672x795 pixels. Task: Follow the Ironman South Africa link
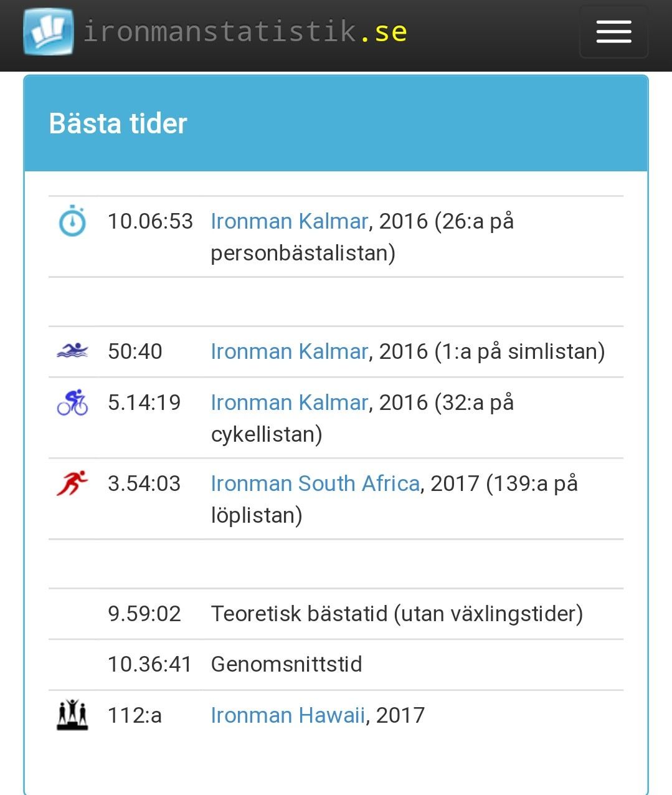click(315, 483)
